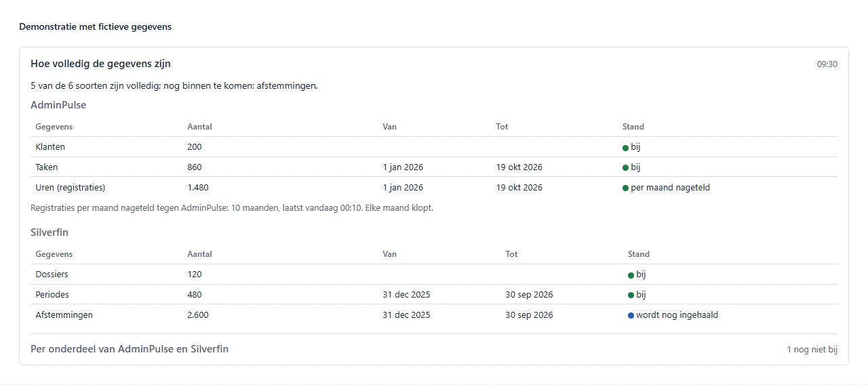The image size is (868, 385).
Task: Select the 'Taken' row label
Action: 47,167
